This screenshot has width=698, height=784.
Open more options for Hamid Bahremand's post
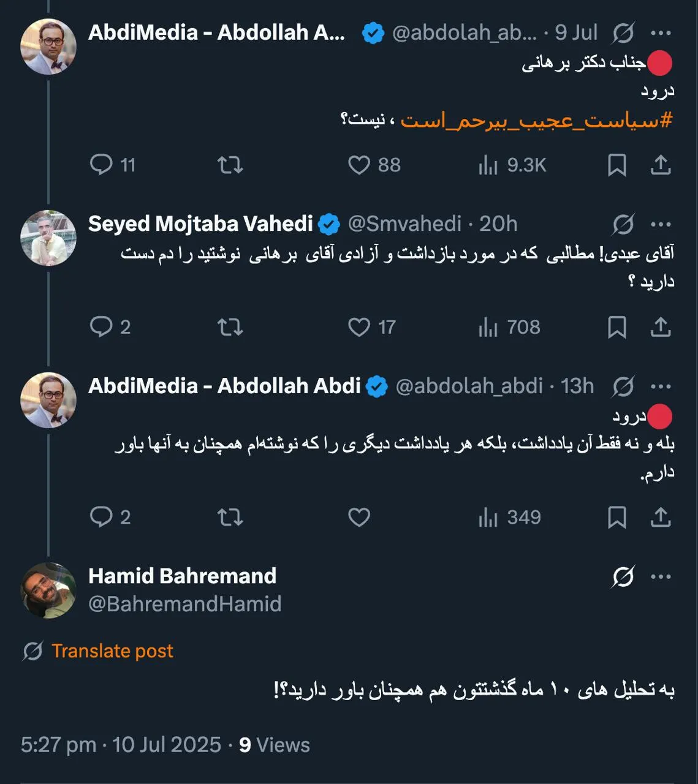661,575
